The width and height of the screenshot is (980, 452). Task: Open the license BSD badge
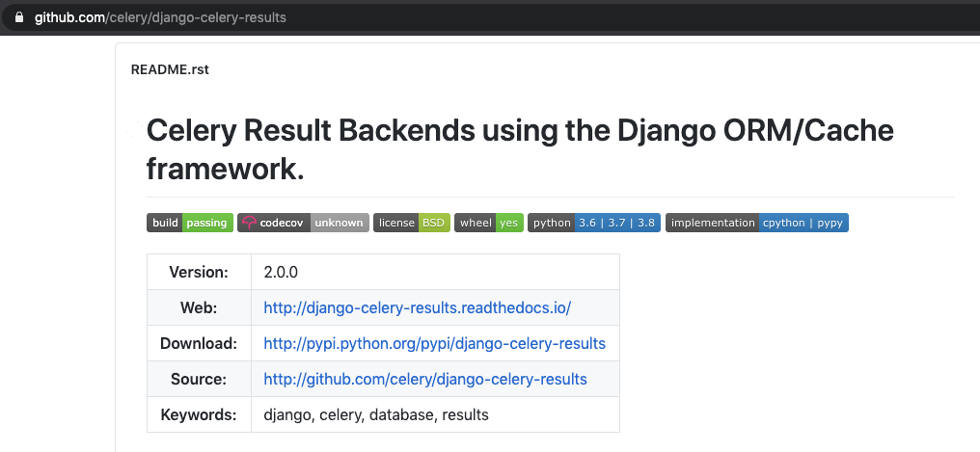(x=411, y=223)
